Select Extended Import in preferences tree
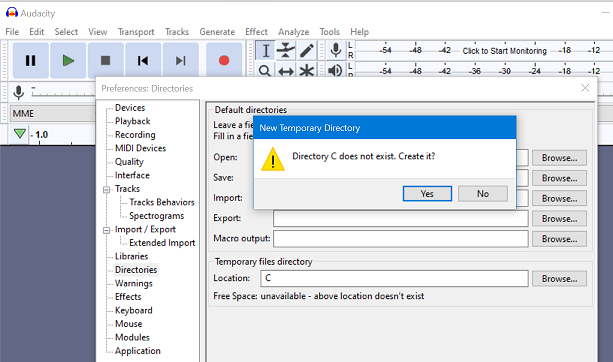The image size is (613, 362). pyautogui.click(x=162, y=243)
